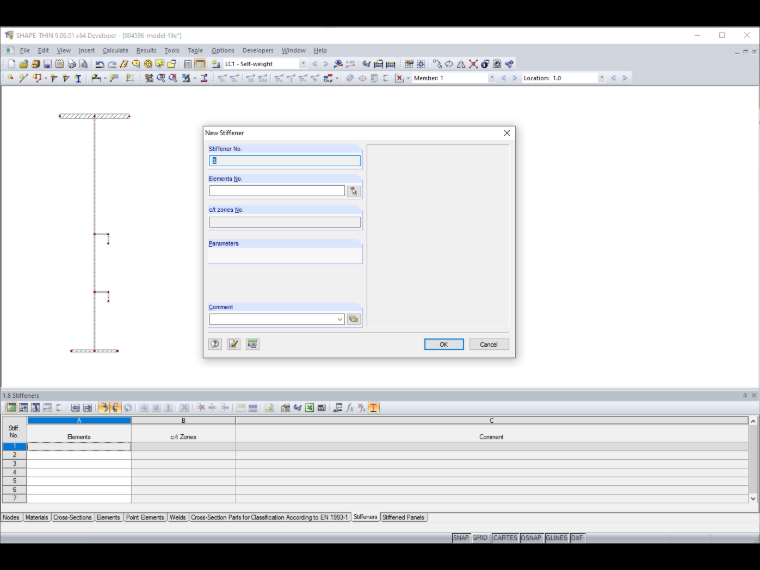
Task: Close the New Stiffener dialog
Action: (507, 133)
